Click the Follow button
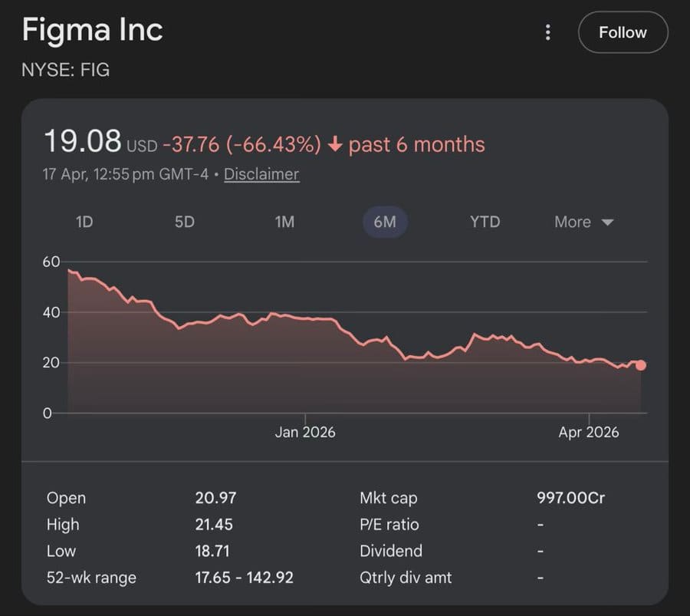690x616 pixels. [x=623, y=32]
